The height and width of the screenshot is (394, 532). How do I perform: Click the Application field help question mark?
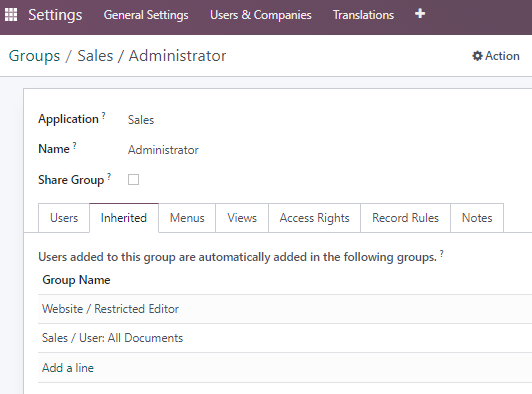(x=103, y=116)
